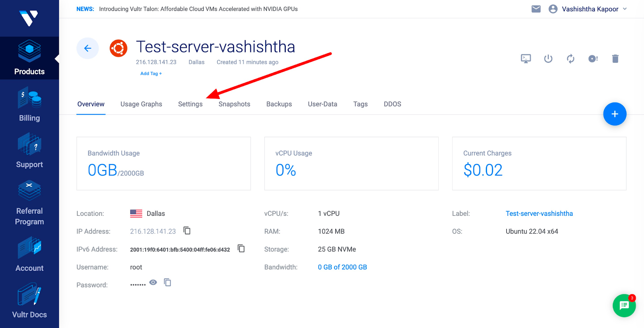The width and height of the screenshot is (644, 328).
Task: Click the masked password dots
Action: pos(138,285)
